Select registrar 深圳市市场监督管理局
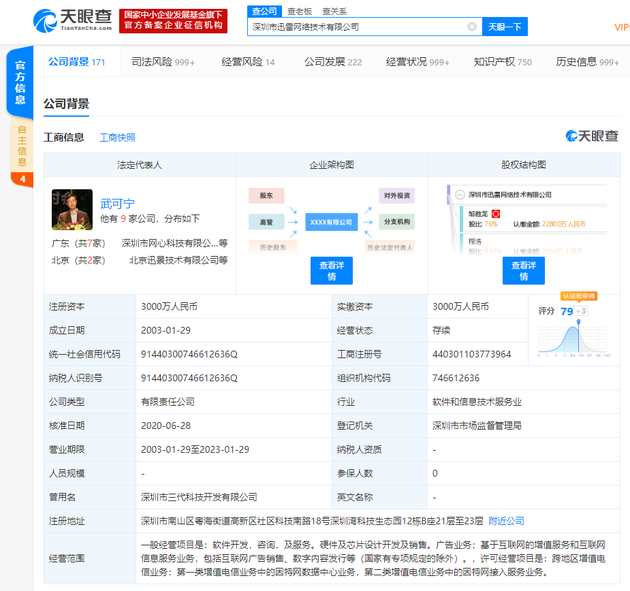 477,426
